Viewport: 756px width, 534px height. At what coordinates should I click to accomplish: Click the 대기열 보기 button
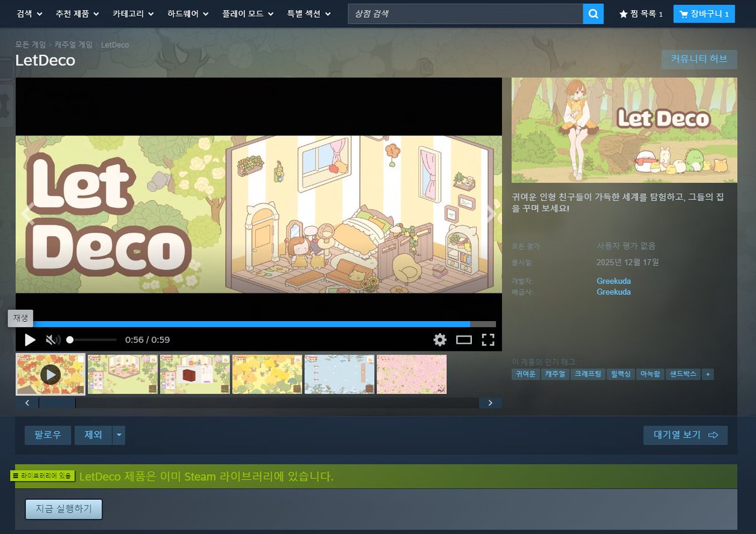click(x=685, y=435)
